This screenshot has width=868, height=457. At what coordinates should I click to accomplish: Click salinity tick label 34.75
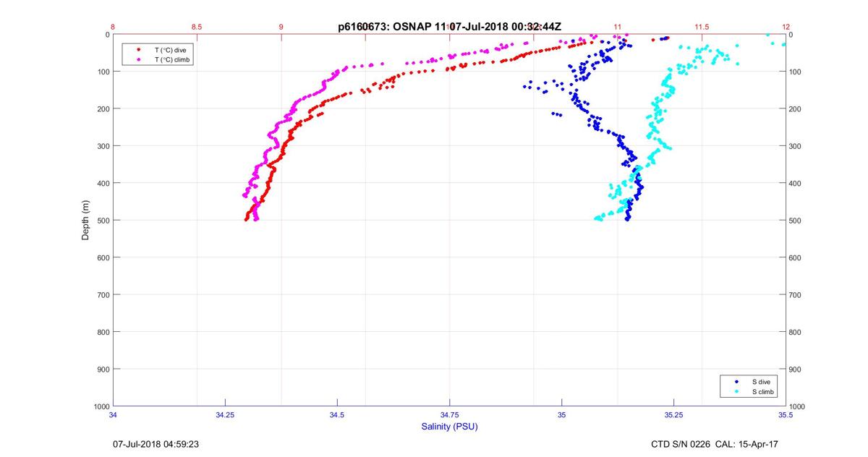pos(449,415)
